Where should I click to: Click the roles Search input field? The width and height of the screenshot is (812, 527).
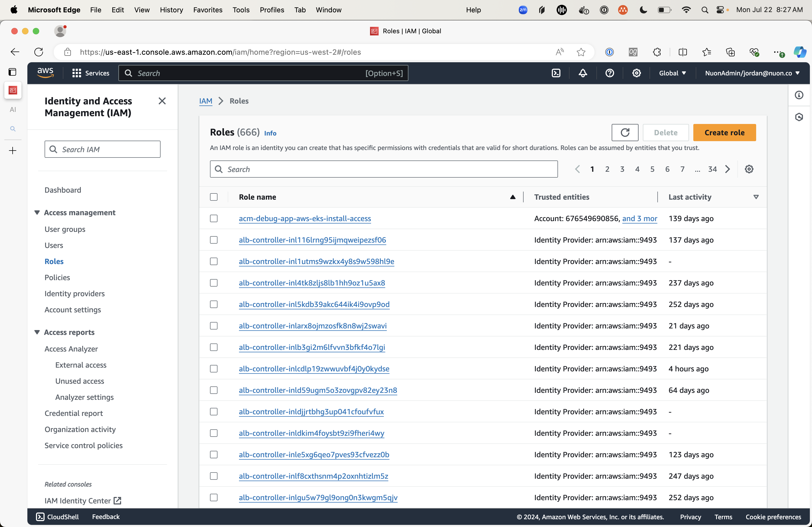384,169
